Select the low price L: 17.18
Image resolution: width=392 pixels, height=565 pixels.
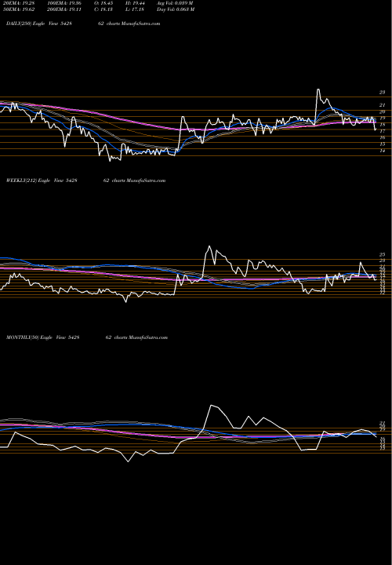[135, 9]
